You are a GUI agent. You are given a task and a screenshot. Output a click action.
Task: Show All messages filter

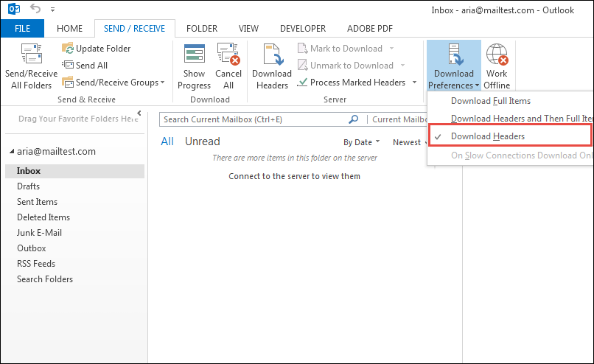(167, 141)
